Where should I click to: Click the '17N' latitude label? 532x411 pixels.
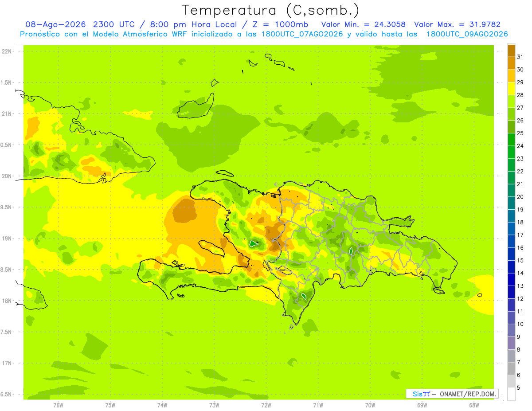pos(7,363)
